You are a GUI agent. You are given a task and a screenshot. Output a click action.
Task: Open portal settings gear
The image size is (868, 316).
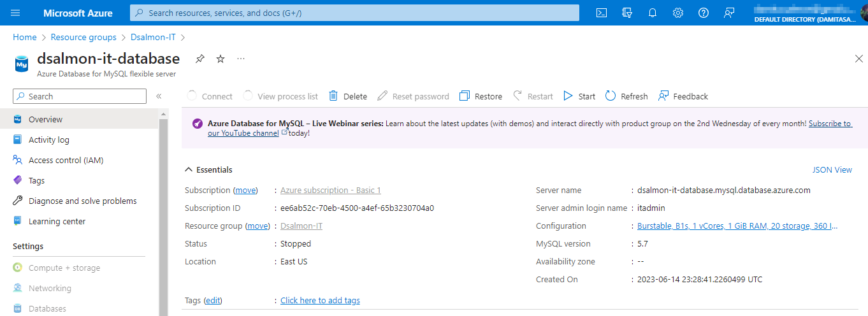coord(678,13)
